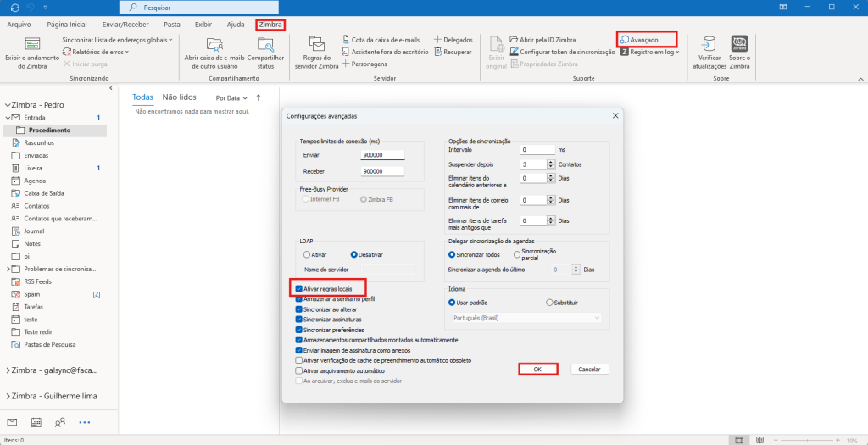Toggle the Ativar regras locais checkbox
The image size is (868, 445).
(298, 289)
